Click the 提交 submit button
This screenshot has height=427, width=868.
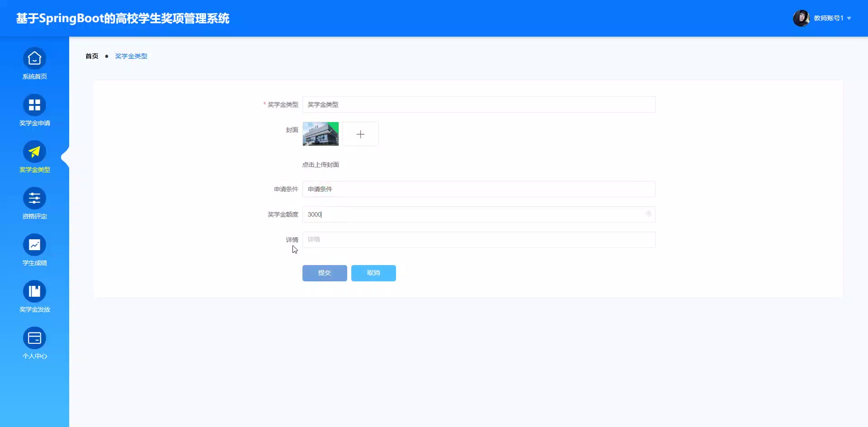pyautogui.click(x=325, y=273)
